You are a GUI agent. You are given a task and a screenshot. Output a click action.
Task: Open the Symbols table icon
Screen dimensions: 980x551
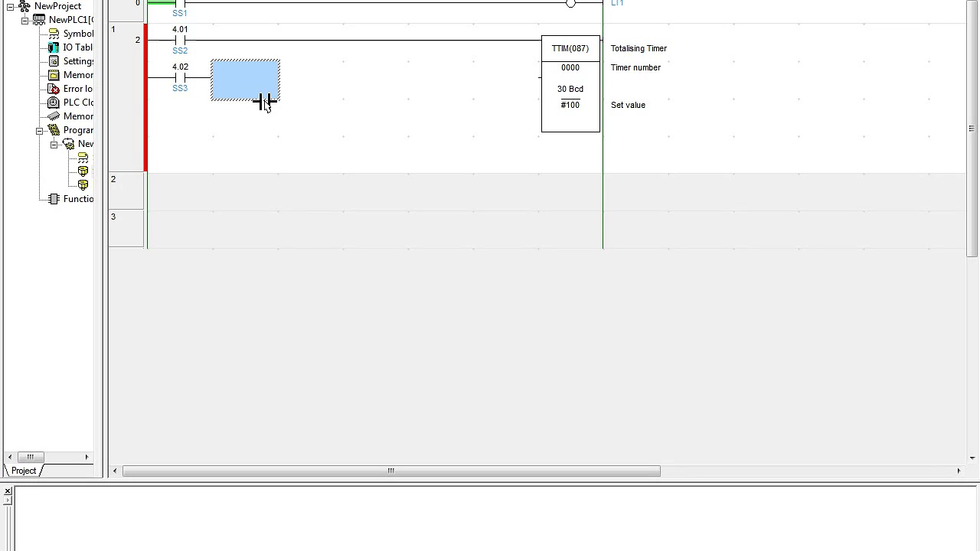point(54,34)
